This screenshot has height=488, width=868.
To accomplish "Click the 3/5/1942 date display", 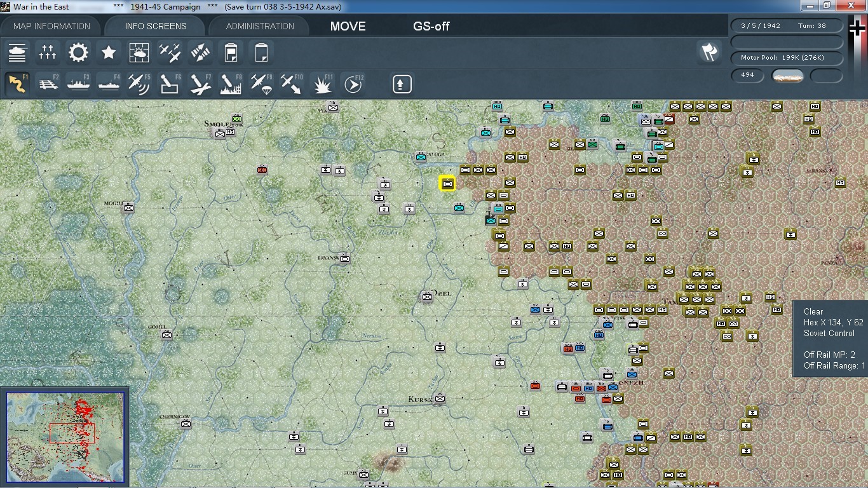I will pyautogui.click(x=761, y=26).
